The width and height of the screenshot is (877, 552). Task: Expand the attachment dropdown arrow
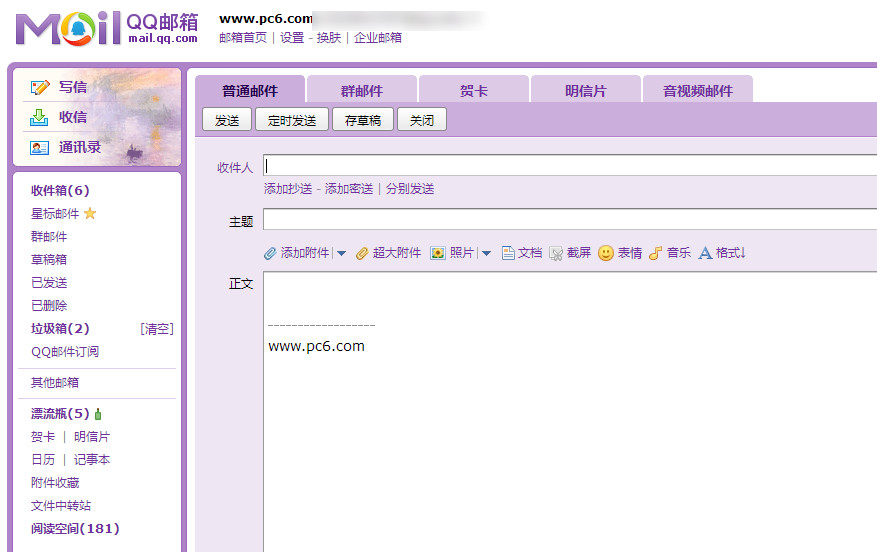341,254
